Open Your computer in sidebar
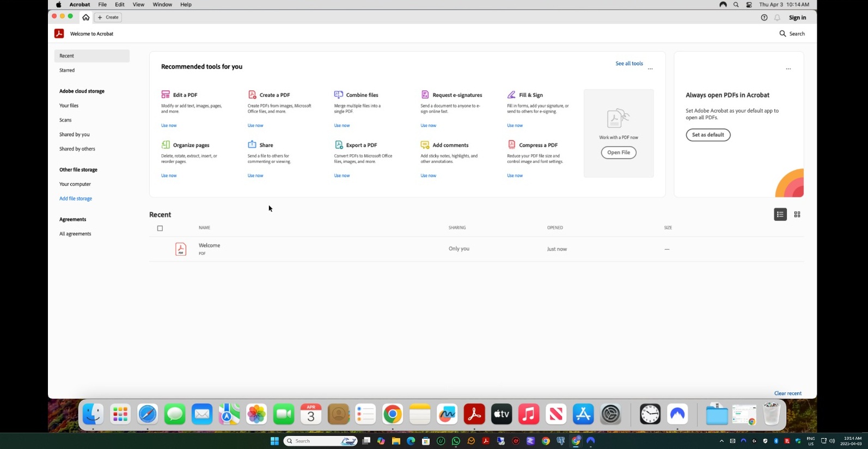 click(x=75, y=184)
